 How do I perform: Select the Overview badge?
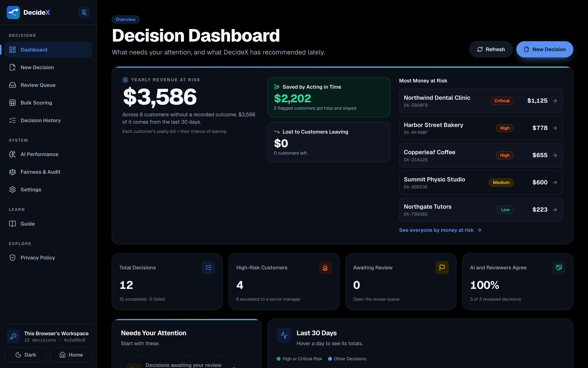tap(126, 20)
